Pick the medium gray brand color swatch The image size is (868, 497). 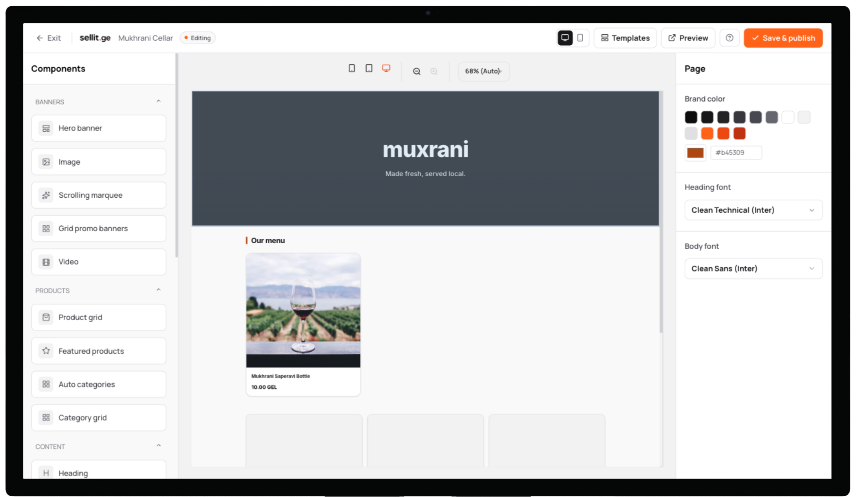coord(772,117)
